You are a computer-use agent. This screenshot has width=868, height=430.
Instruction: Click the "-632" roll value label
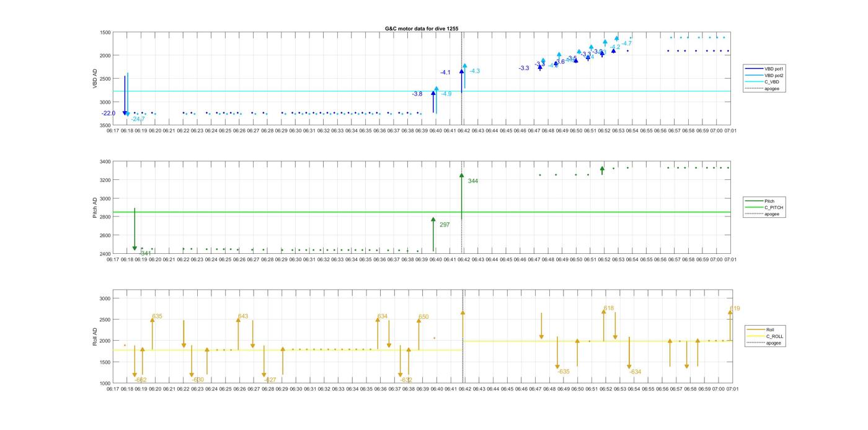pos(406,380)
